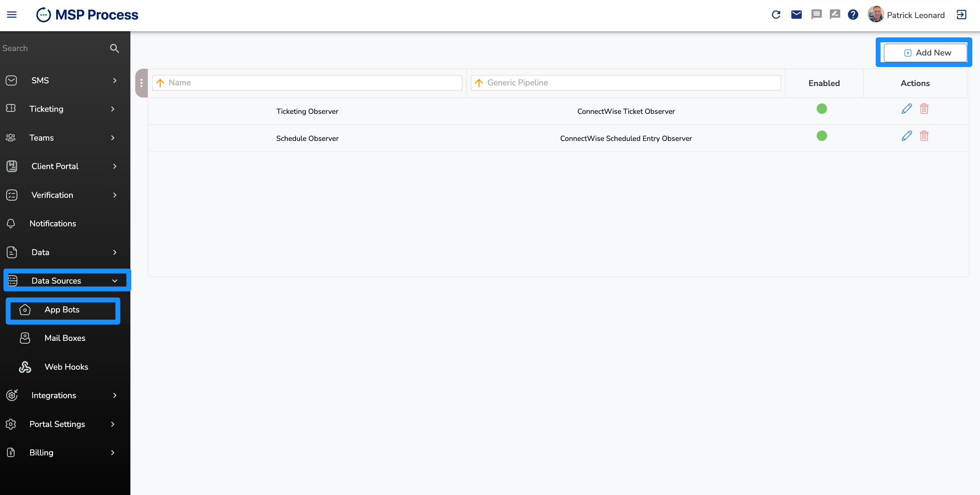980x495 pixels.
Task: Click the Data document icon
Action: 12,252
